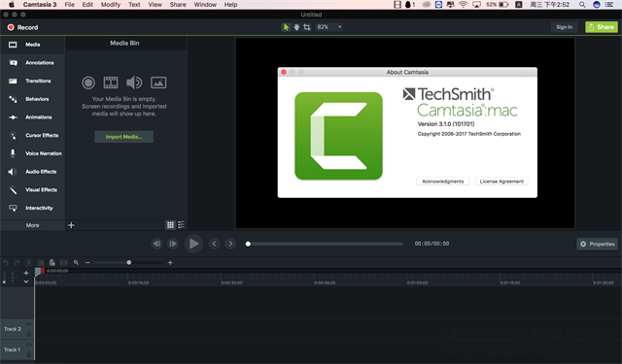Click the track height slider handle
The width and height of the screenshot is (622, 364).
tap(4, 282)
